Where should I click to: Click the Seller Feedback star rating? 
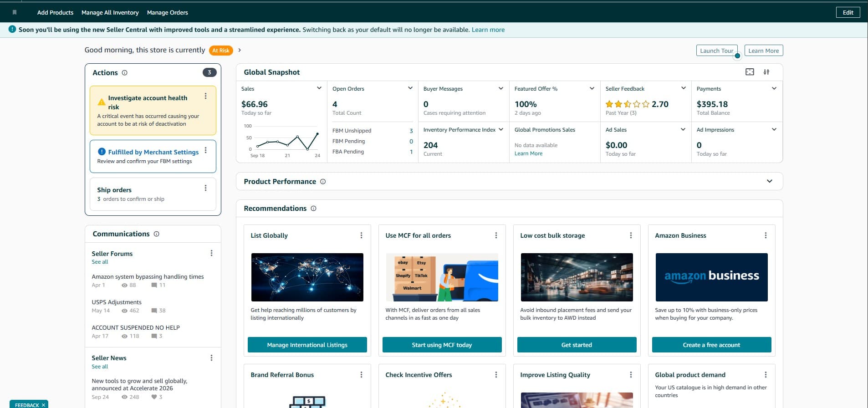[x=627, y=104]
